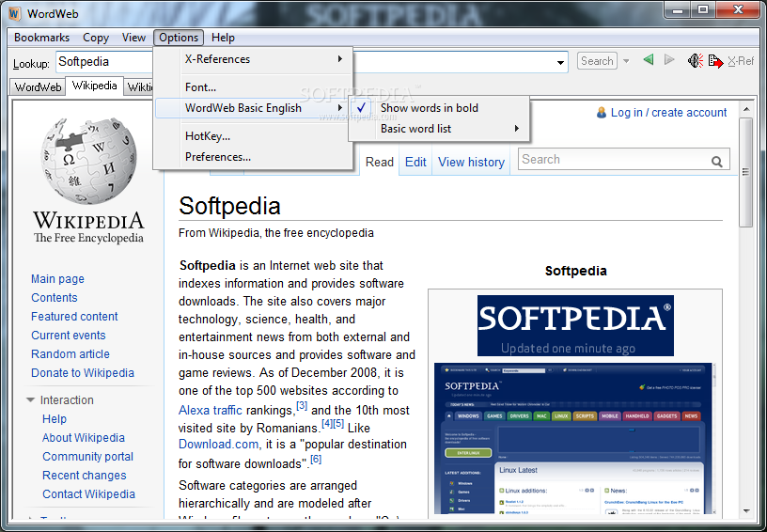Click the magnifier icon in Wikipedia search
The height and width of the screenshot is (532, 767).
pos(717,162)
